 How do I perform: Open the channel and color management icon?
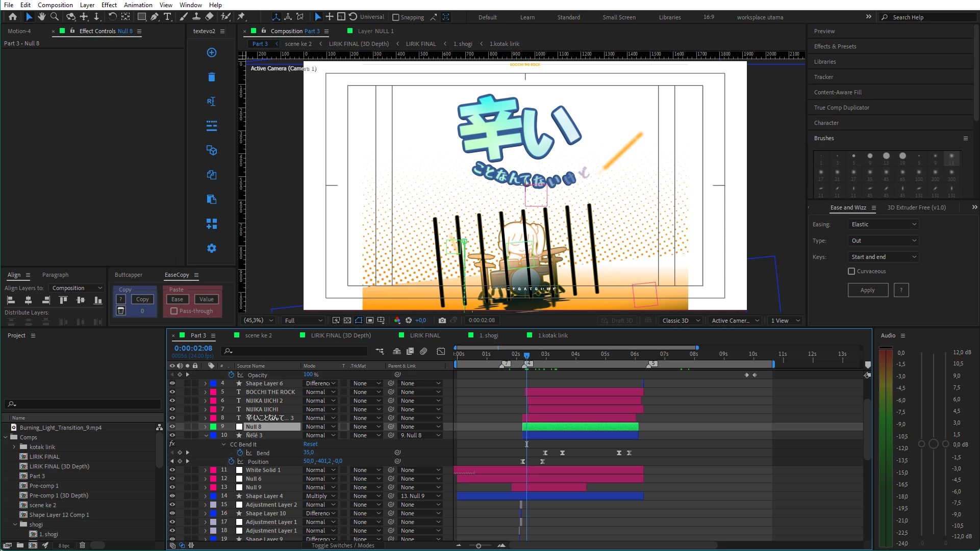[x=397, y=320]
